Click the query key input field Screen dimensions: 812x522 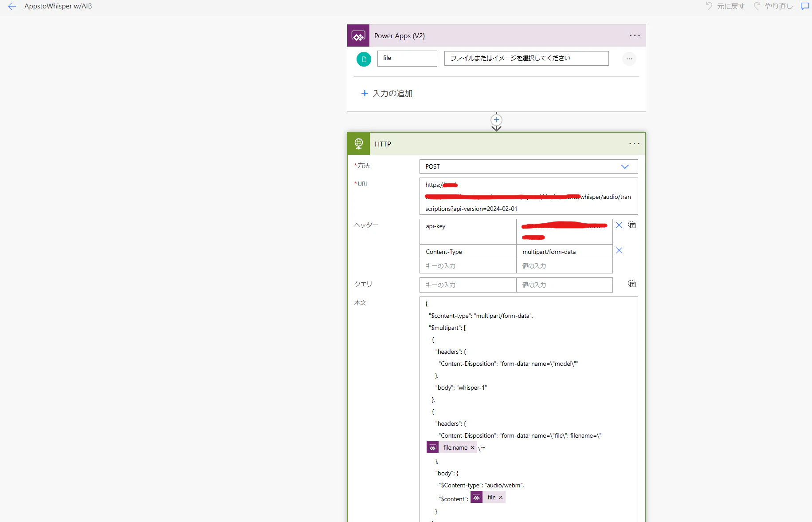(468, 285)
